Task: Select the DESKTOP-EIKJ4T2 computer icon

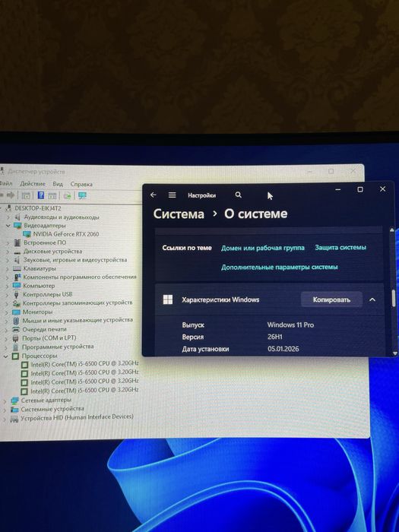Action: click(x=9, y=208)
